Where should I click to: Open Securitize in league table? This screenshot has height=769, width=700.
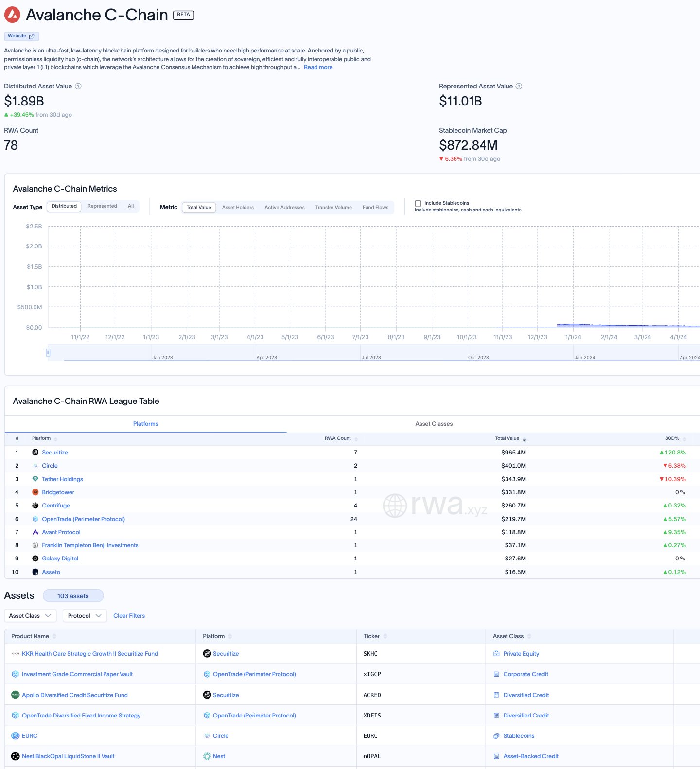[x=55, y=453]
